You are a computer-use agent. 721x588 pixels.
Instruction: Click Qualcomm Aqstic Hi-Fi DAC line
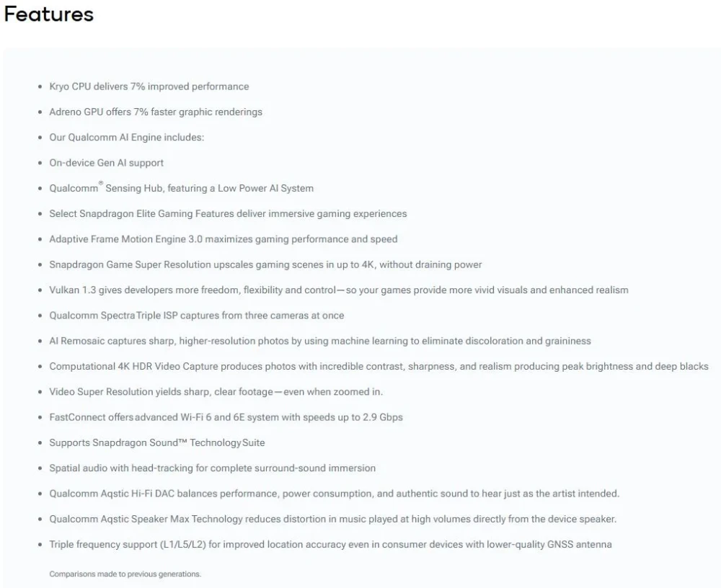click(x=335, y=494)
